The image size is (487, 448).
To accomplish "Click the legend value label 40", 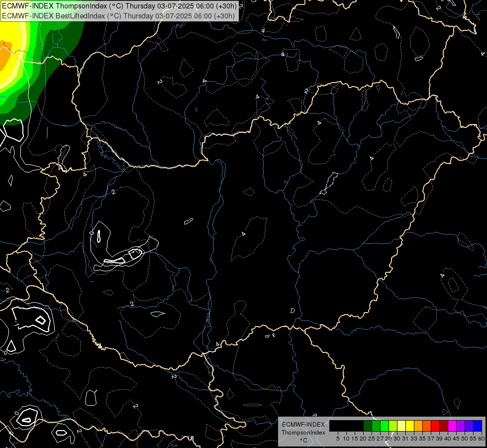I will point(448,439).
